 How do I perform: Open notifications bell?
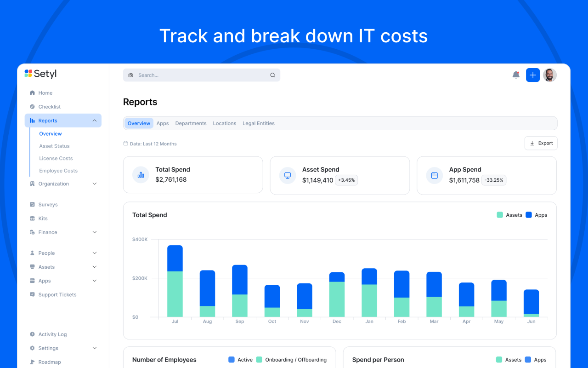pyautogui.click(x=516, y=75)
